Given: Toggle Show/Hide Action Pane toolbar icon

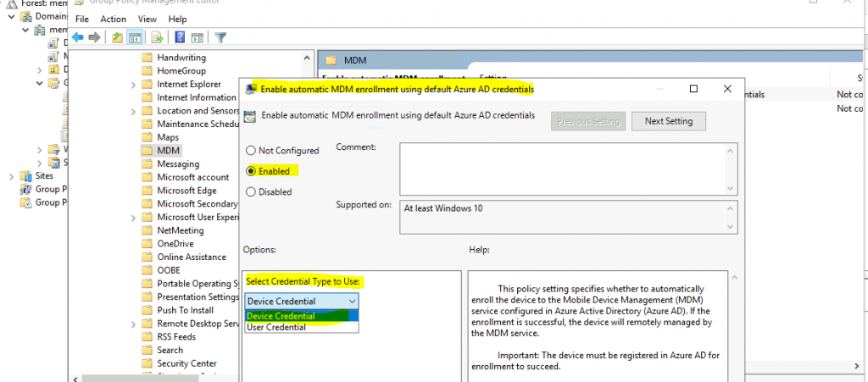Looking at the screenshot, I should (x=197, y=37).
